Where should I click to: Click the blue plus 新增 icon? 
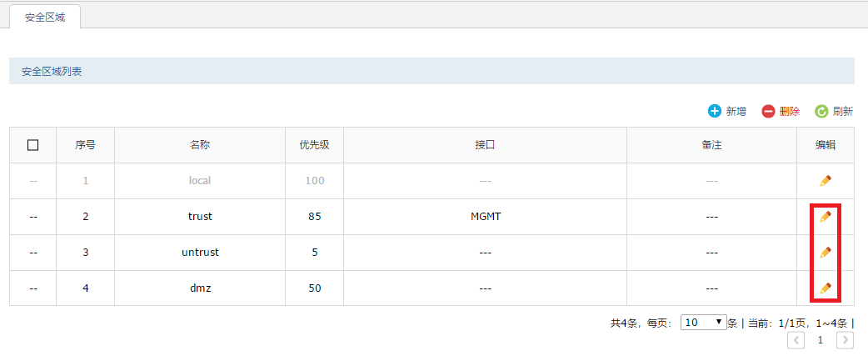715,112
